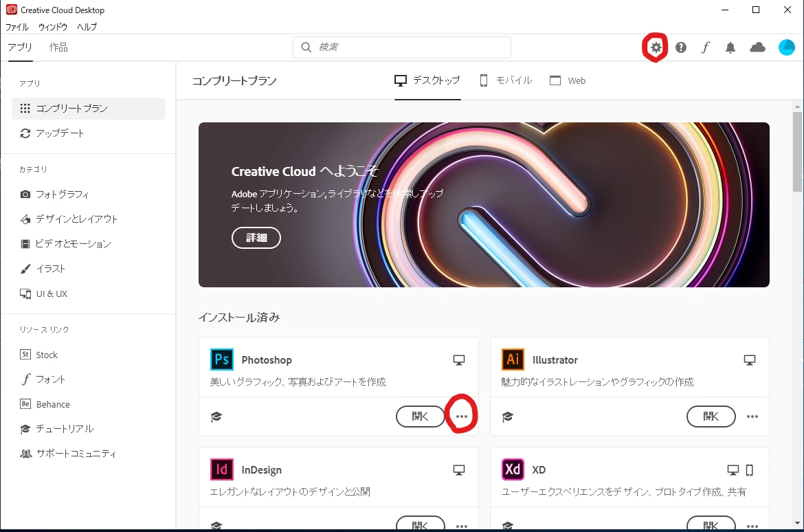Open the ファイル menu
The height and width of the screenshot is (532, 804).
pyautogui.click(x=17, y=27)
